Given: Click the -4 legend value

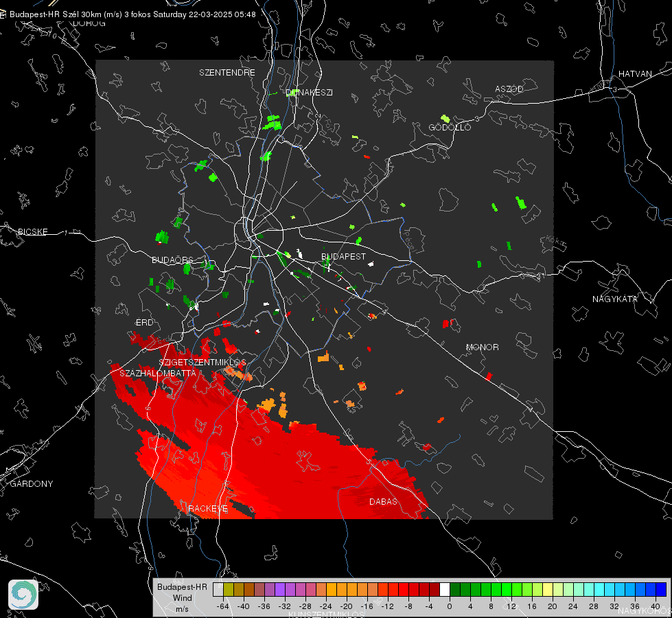Looking at the screenshot, I should (x=429, y=606).
